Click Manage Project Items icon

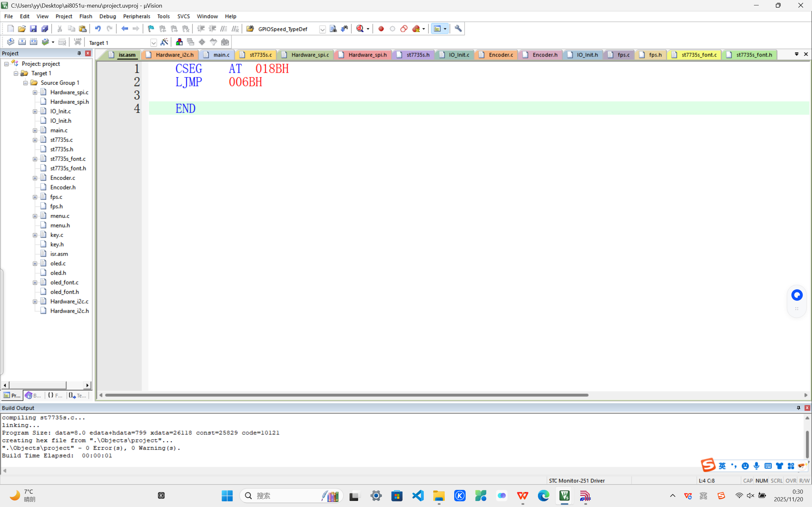click(x=179, y=42)
